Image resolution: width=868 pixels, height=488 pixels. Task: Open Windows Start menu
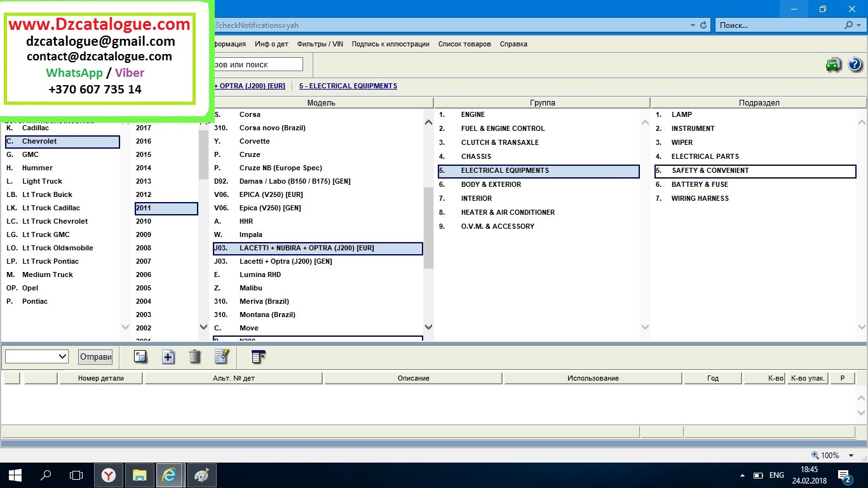click(15, 475)
